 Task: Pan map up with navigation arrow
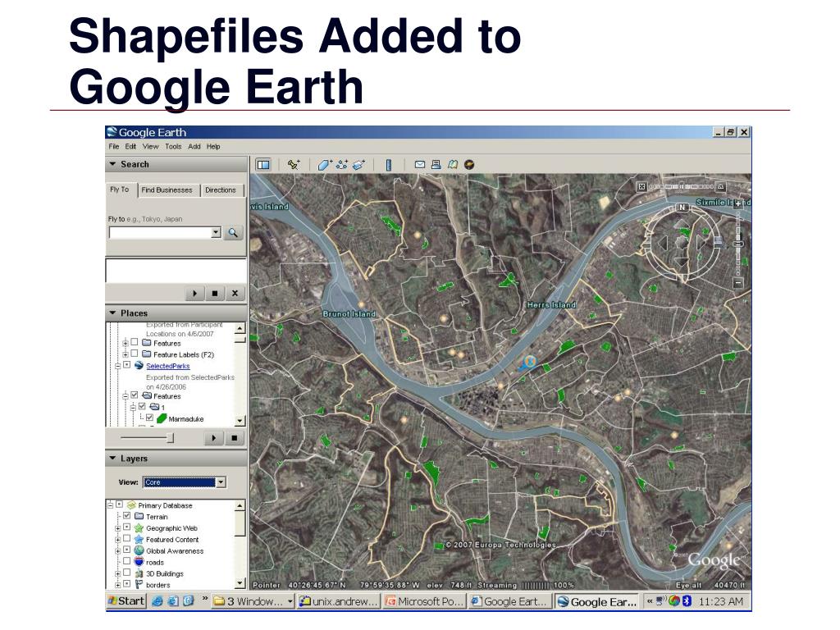click(x=682, y=225)
